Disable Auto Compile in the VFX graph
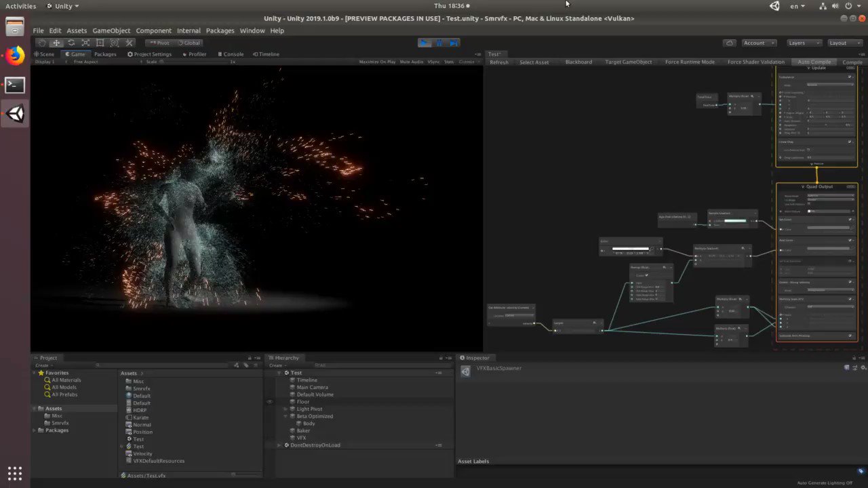Screen dimensions: 868x488 pyautogui.click(x=814, y=62)
